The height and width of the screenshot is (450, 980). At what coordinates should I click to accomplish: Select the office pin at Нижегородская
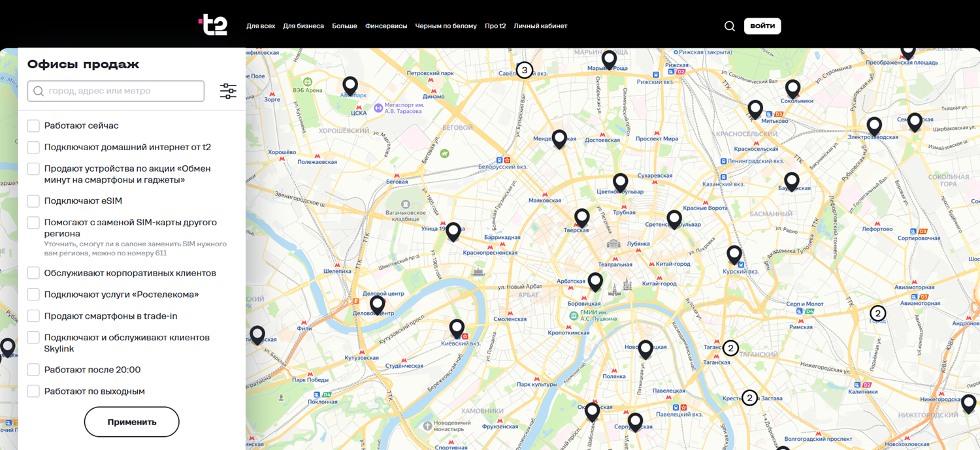tap(969, 404)
